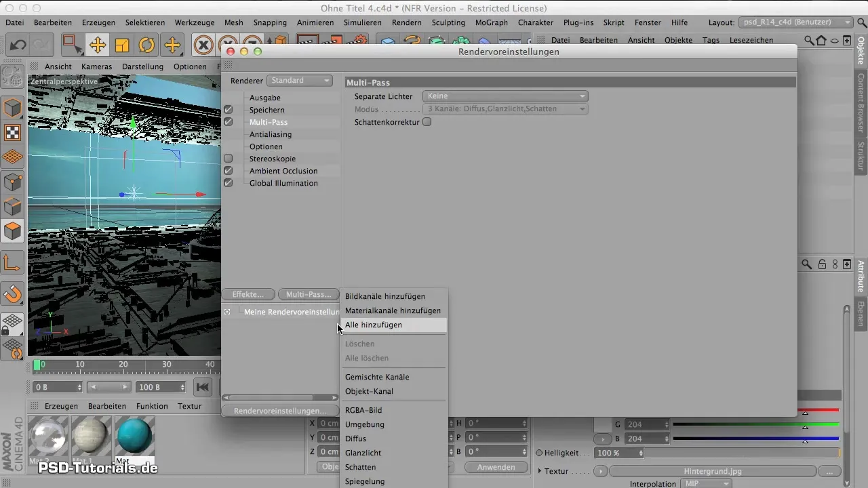Click the new panel plus icon
This screenshot has width=868, height=488.
(x=847, y=40)
